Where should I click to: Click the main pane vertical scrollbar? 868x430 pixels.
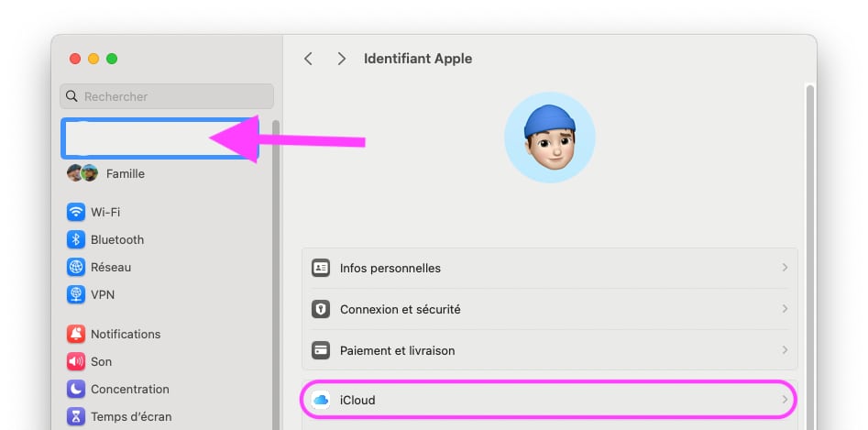coord(810,257)
